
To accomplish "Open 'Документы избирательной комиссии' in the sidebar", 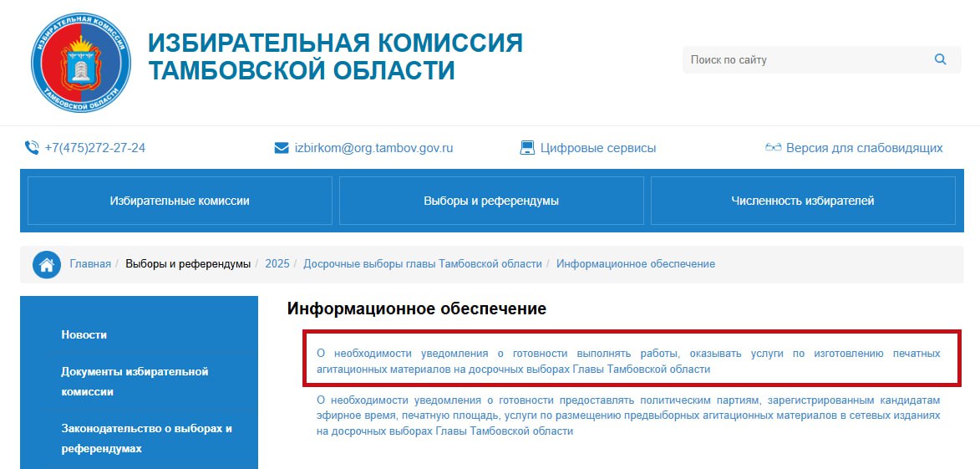I will click(135, 381).
